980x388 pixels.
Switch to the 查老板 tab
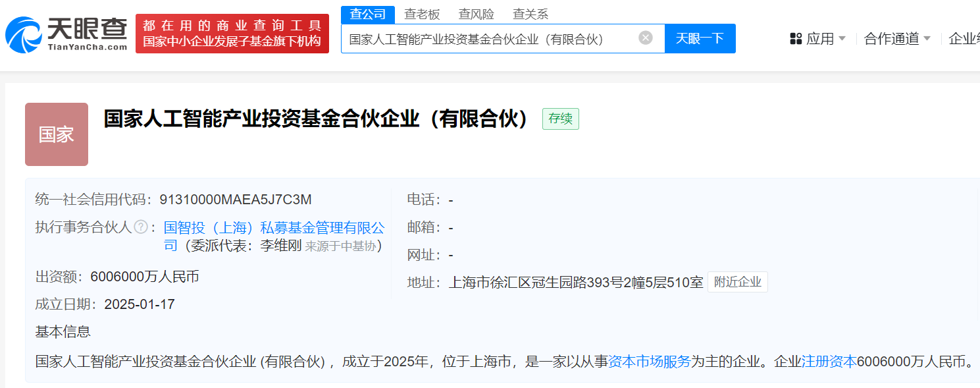[x=422, y=14]
